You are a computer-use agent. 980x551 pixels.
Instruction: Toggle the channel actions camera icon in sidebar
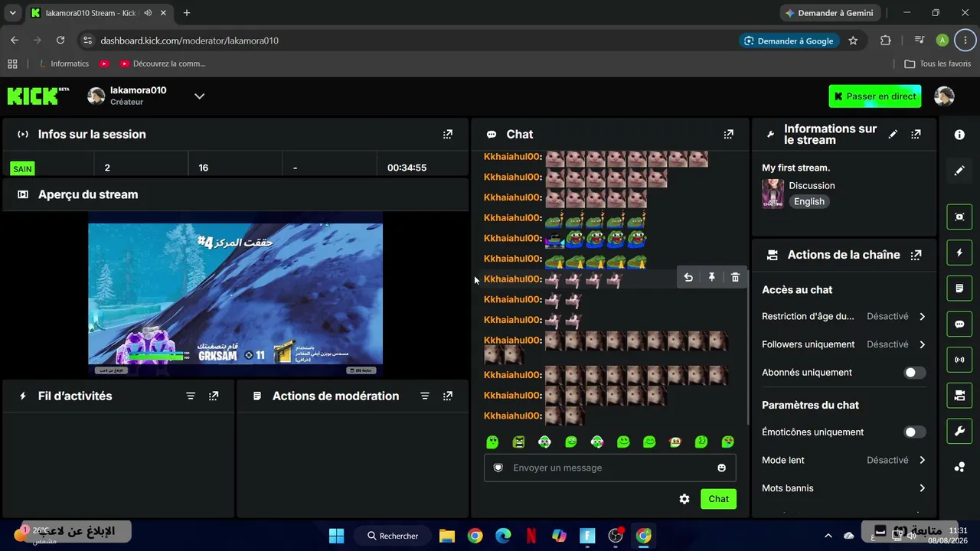[959, 396]
